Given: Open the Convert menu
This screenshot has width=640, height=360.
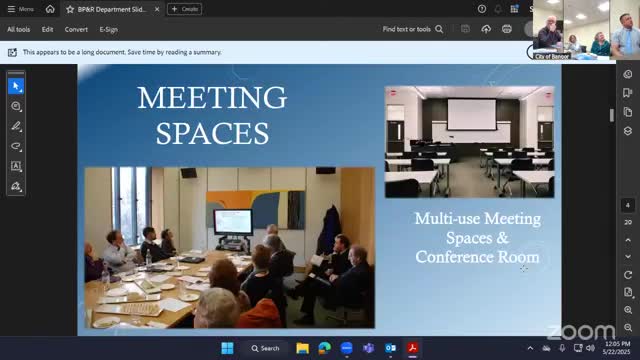Looking at the screenshot, I should 76,29.
